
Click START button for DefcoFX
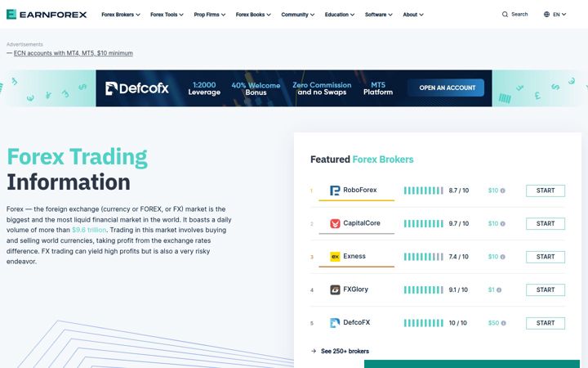(546, 323)
